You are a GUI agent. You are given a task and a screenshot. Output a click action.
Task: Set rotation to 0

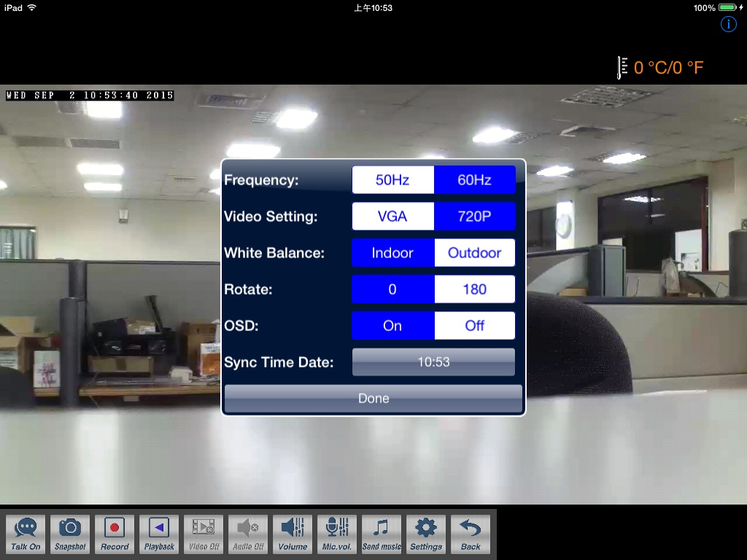(x=392, y=289)
